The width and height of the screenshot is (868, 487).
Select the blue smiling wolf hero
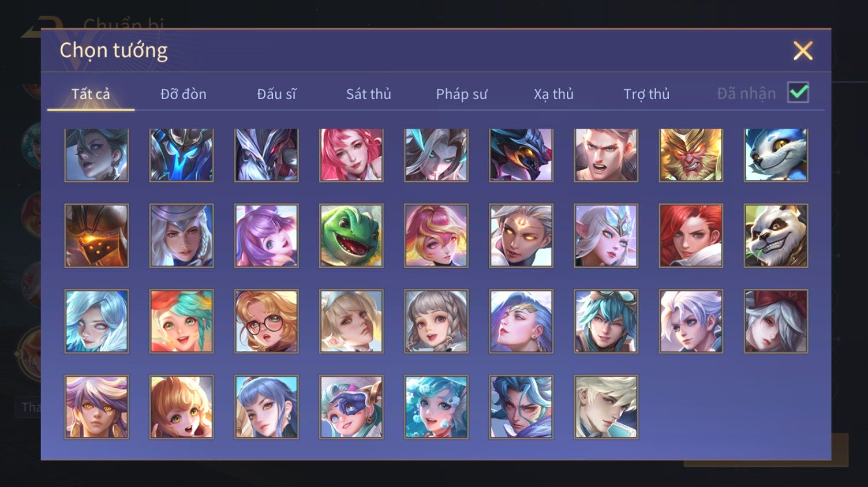pyautogui.click(x=776, y=155)
